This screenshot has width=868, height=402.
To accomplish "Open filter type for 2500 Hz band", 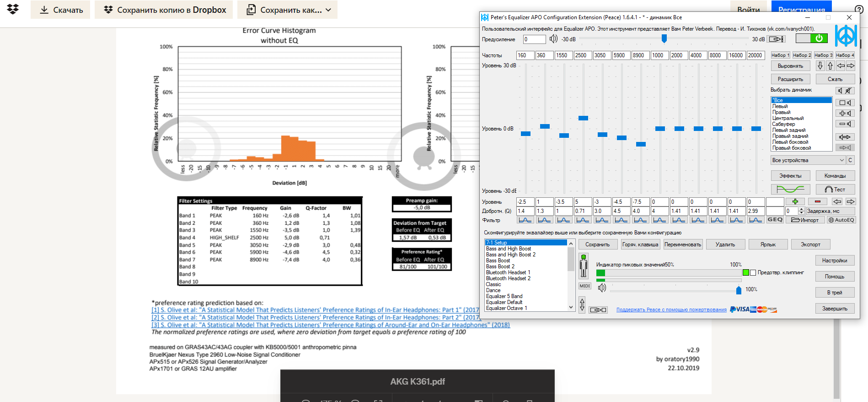I will (583, 220).
